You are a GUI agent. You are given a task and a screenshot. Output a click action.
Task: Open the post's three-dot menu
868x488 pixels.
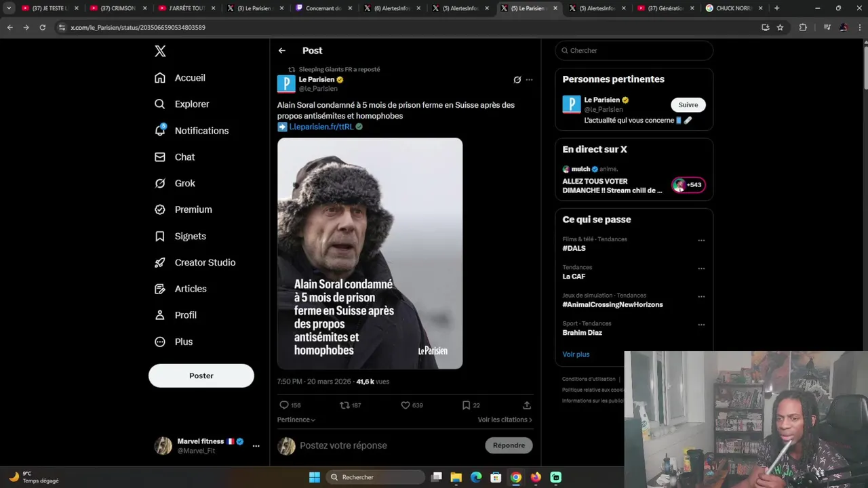tap(530, 80)
